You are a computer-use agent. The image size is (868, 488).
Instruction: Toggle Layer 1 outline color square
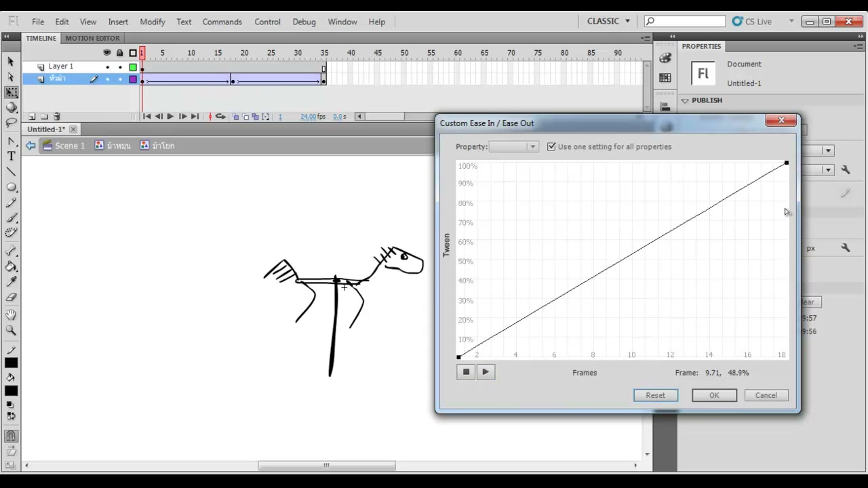pyautogui.click(x=133, y=66)
